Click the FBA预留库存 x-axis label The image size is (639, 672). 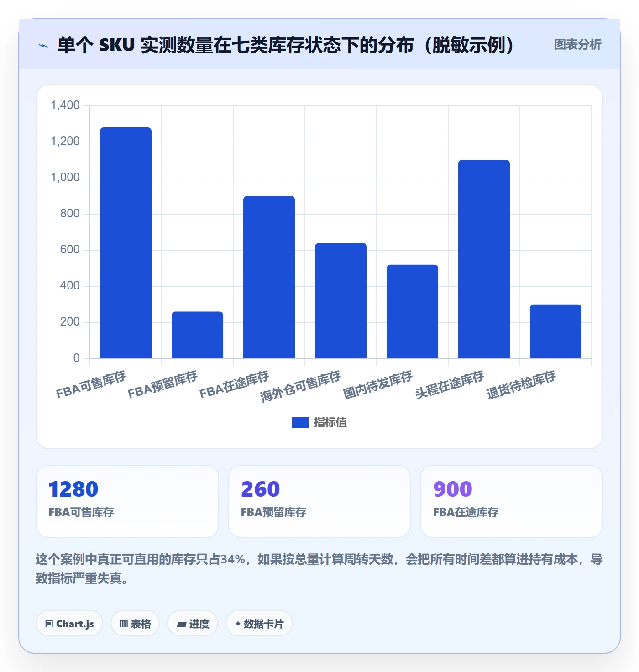pyautogui.click(x=162, y=384)
